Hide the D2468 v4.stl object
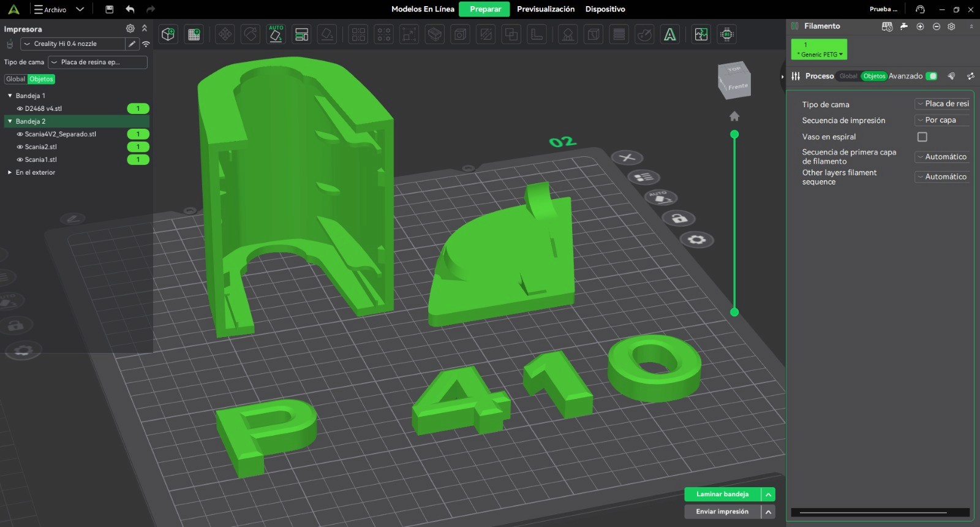The width and height of the screenshot is (980, 527). [20, 108]
